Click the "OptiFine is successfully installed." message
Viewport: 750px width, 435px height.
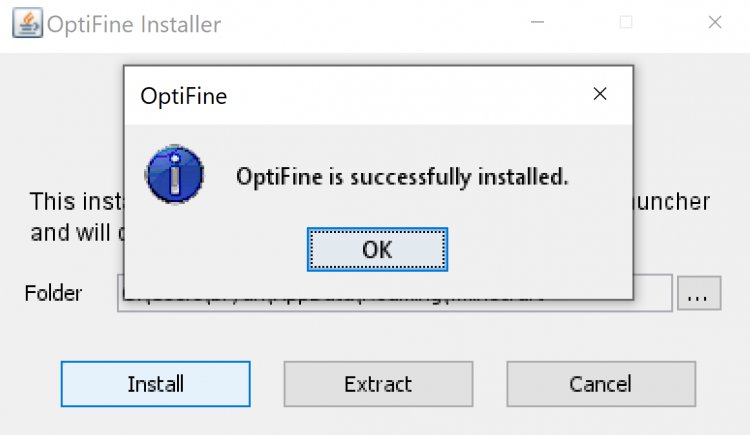402,177
